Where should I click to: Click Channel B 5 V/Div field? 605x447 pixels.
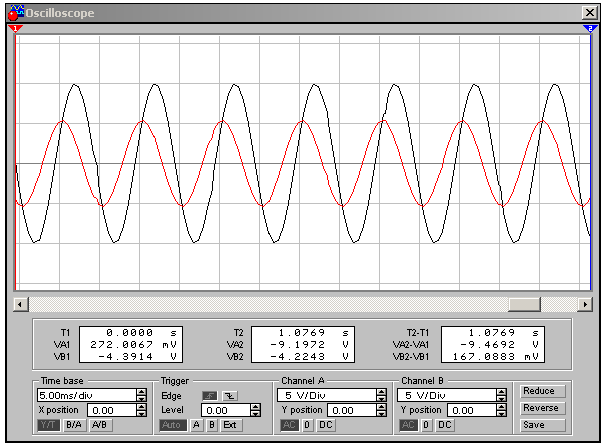click(x=447, y=395)
